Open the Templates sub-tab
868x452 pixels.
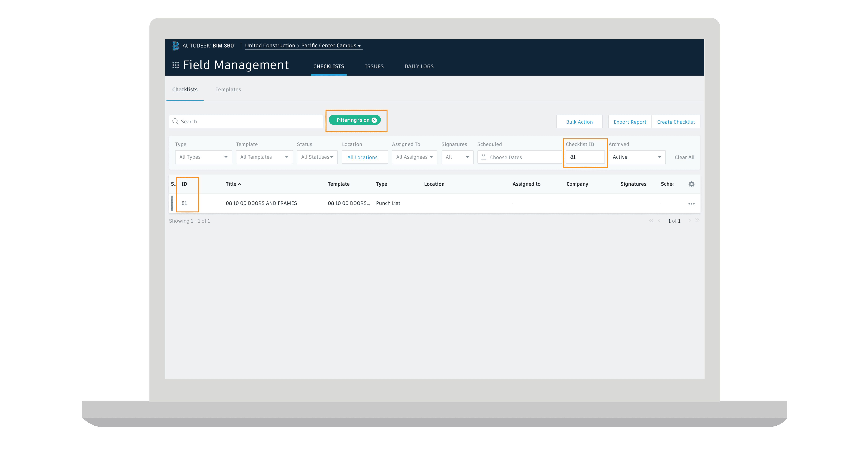228,90
